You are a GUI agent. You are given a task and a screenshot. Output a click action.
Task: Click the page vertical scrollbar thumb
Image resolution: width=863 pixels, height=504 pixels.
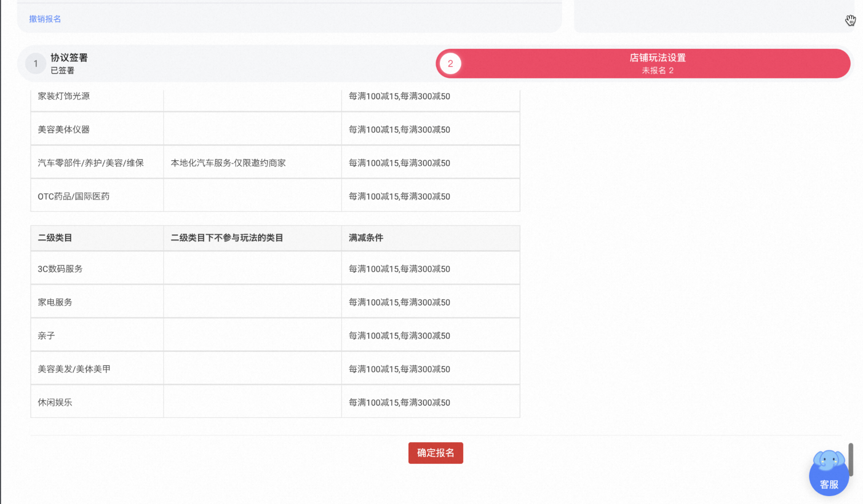pyautogui.click(x=850, y=460)
